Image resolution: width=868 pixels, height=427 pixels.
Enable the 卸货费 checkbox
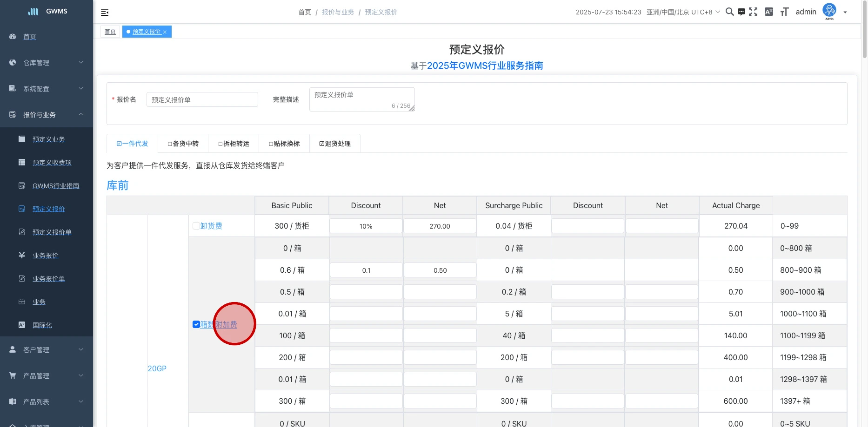[196, 226]
